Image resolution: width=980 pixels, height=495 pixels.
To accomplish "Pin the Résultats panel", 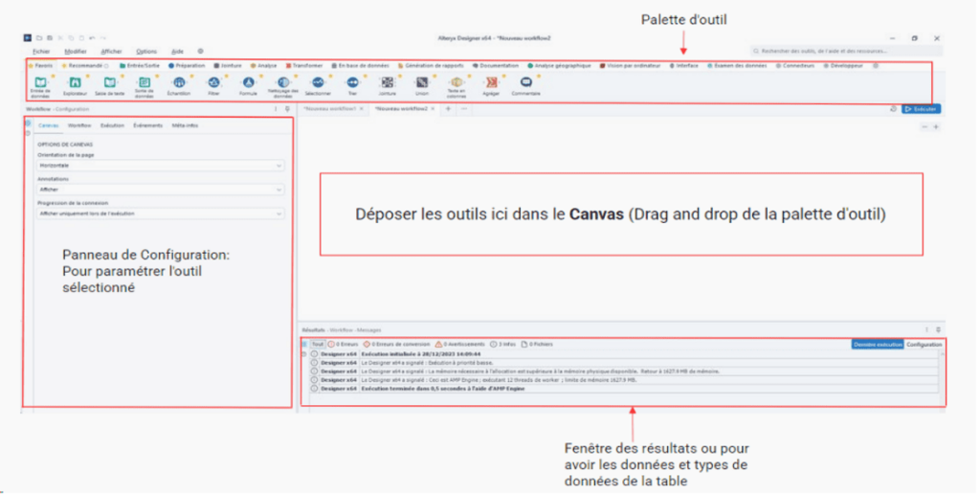I will pyautogui.click(x=938, y=330).
